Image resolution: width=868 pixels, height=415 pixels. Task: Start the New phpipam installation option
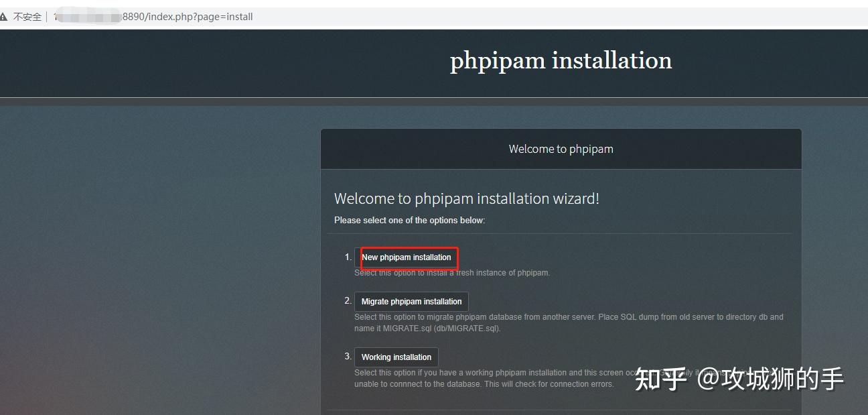[x=407, y=257]
